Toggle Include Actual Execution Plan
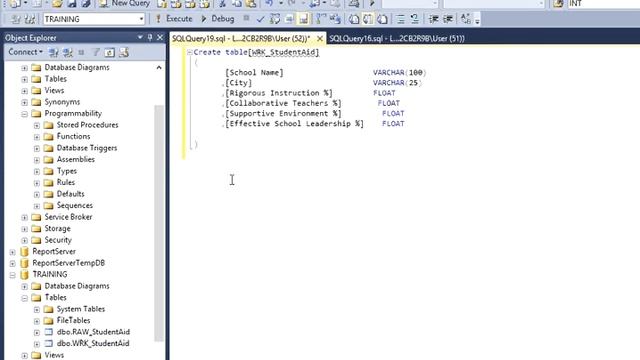The image size is (640, 360). [x=321, y=19]
